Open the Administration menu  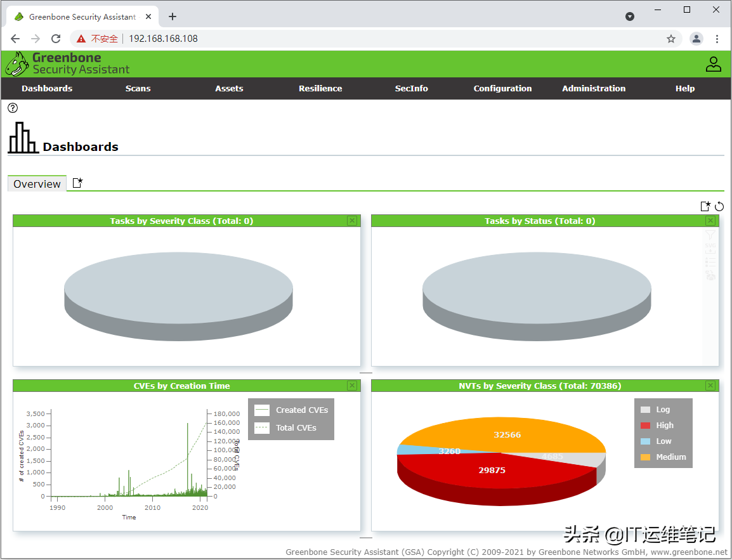(x=593, y=88)
